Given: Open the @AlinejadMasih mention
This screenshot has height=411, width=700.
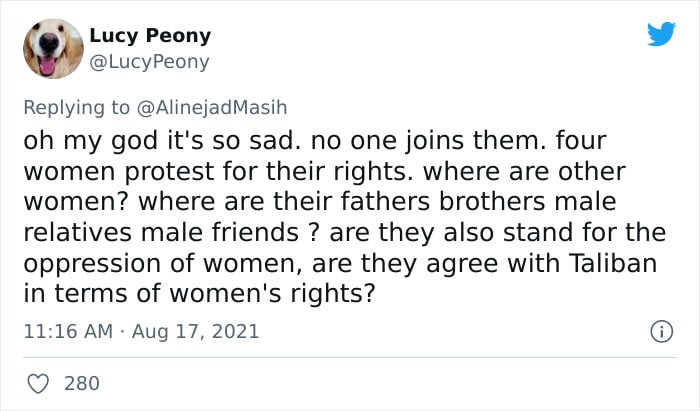Looking at the screenshot, I should 212,108.
